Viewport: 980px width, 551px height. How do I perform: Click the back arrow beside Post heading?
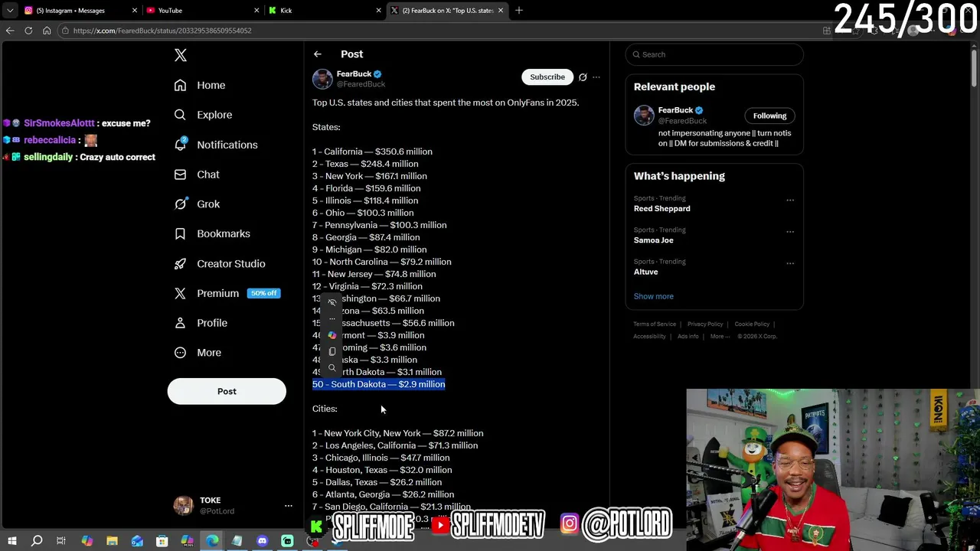[x=318, y=54]
